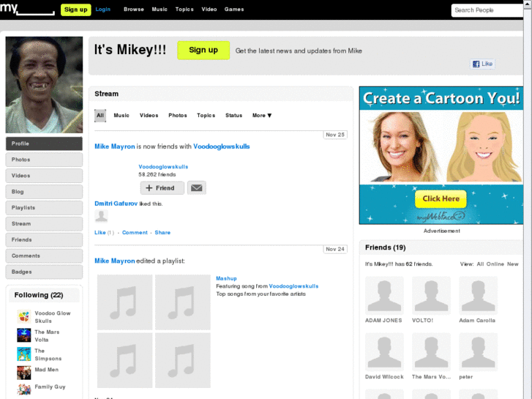Open the Dmitri Gafurov link
Viewport: 532px width, 399px height.
point(116,204)
